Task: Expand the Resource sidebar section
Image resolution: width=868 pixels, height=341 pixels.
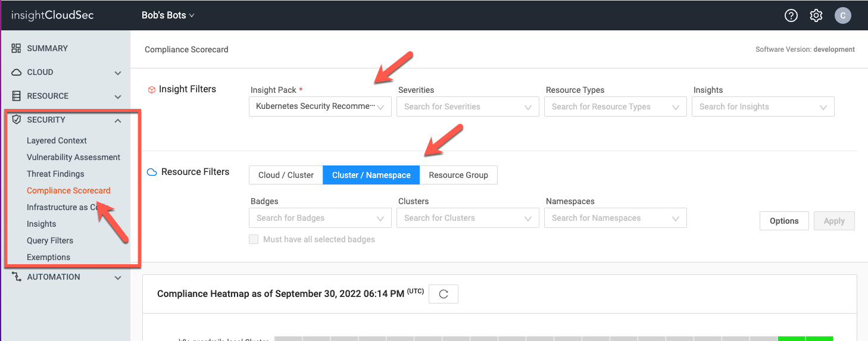Action: [118, 96]
